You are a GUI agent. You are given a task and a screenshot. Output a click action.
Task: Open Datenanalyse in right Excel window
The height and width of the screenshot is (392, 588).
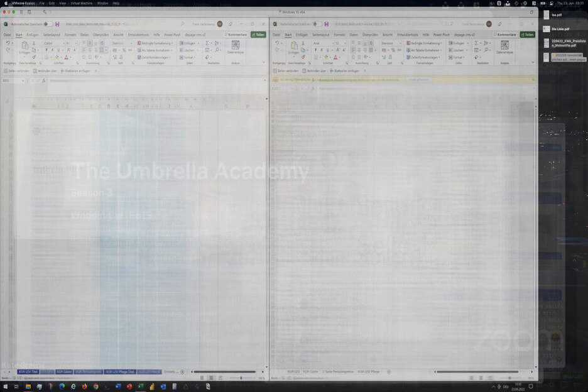[x=504, y=47]
